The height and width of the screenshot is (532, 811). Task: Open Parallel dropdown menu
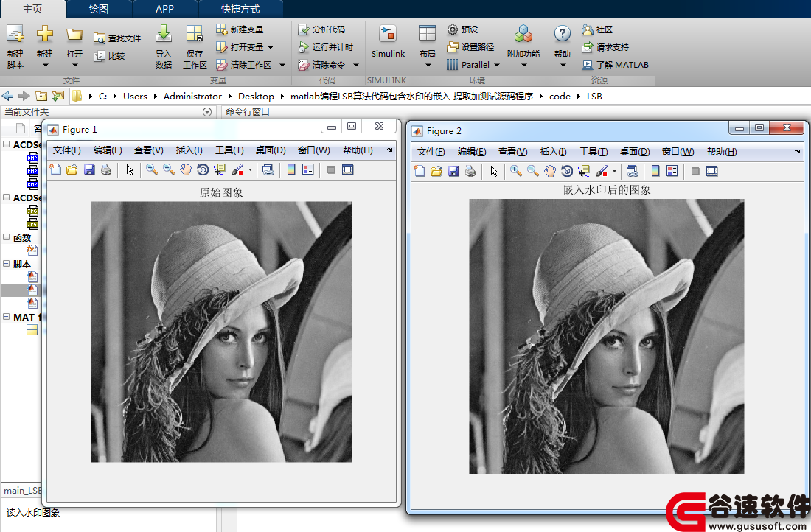[497, 65]
